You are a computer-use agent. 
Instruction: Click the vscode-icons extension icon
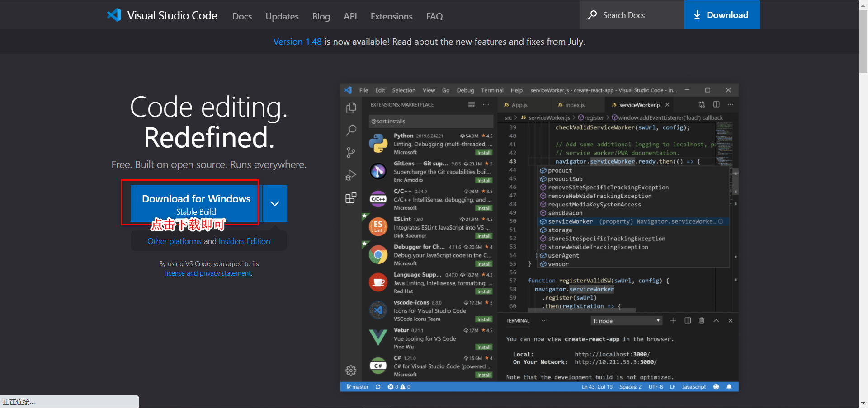pyautogui.click(x=378, y=310)
